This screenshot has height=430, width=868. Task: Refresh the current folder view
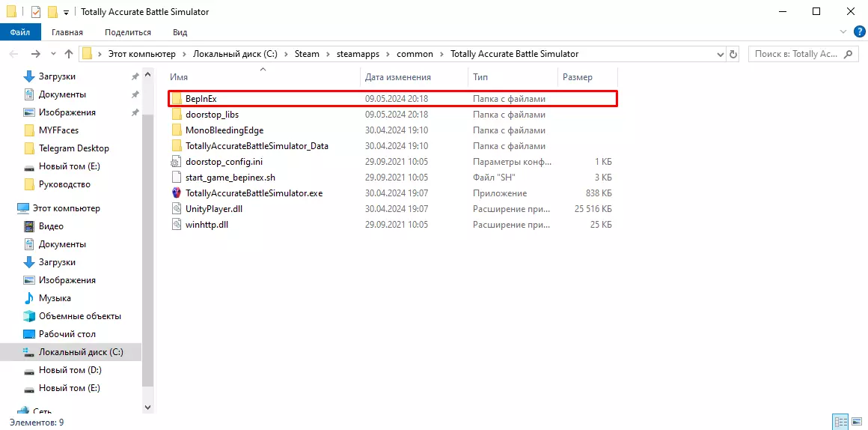coord(733,54)
